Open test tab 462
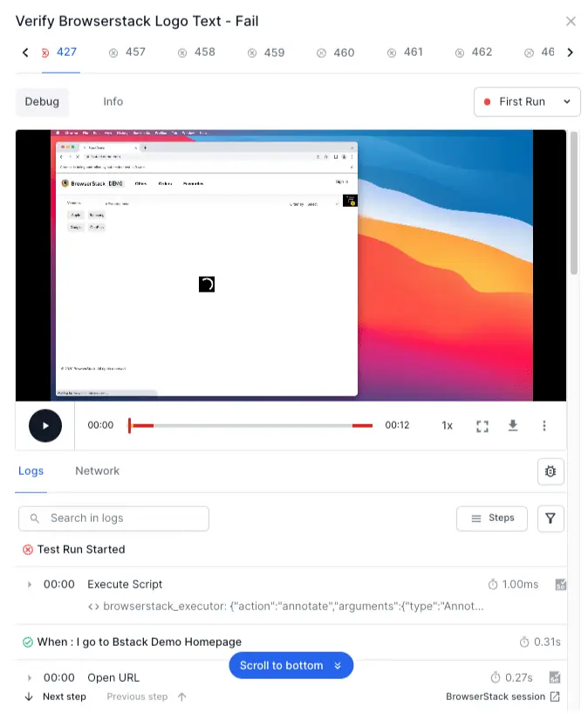 (474, 52)
